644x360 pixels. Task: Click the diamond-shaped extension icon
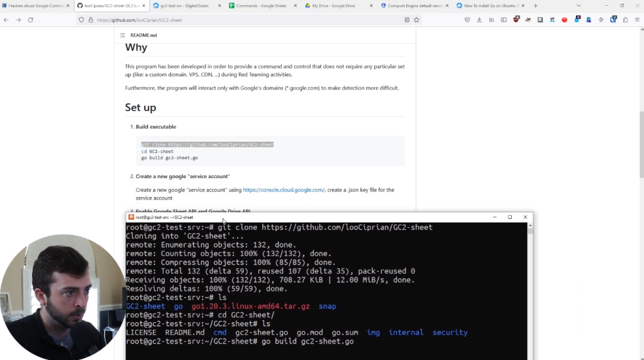[x=601, y=20]
